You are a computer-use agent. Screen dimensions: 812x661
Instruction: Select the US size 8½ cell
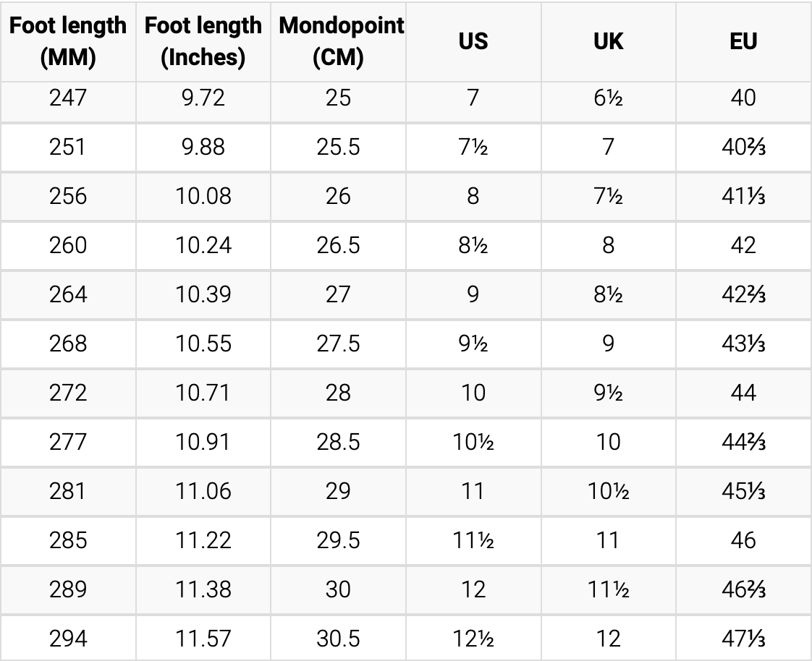[x=473, y=246]
